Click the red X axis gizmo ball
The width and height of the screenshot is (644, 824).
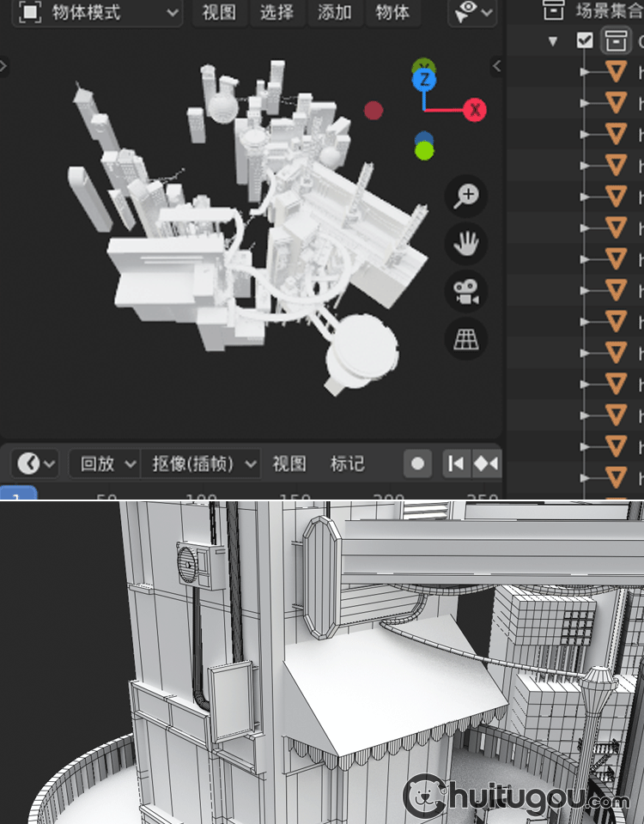(475, 110)
